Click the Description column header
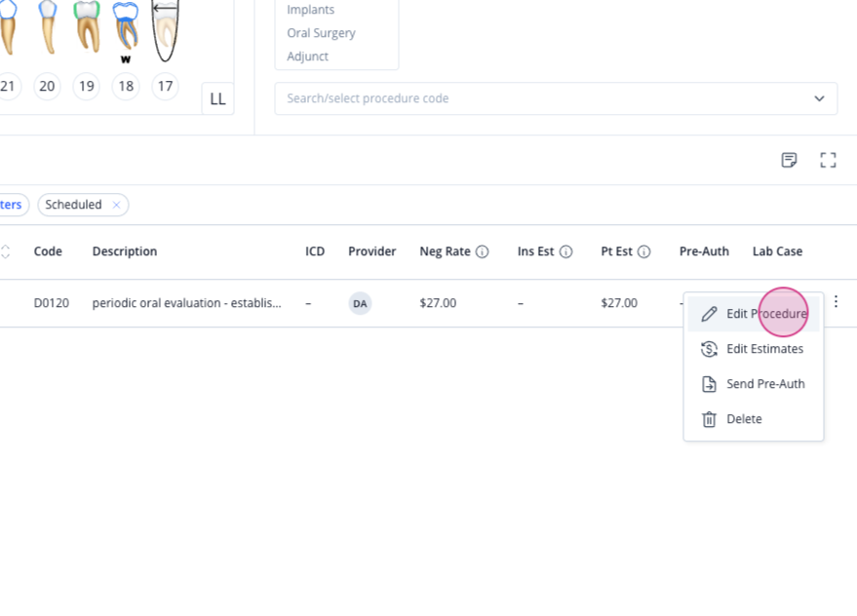This screenshot has height=616, width=857. [125, 251]
